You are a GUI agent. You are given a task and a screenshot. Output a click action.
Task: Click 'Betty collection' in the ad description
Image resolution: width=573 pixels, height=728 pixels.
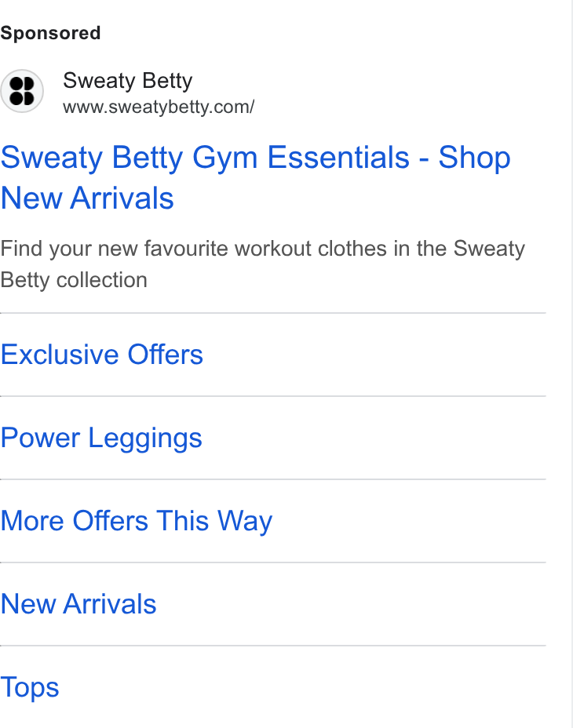tap(74, 280)
